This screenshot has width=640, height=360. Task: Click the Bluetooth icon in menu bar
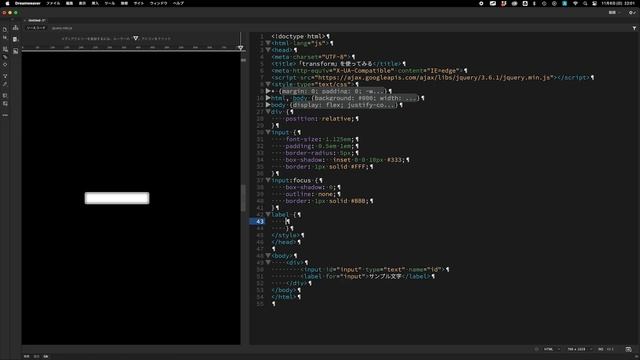click(534, 3)
